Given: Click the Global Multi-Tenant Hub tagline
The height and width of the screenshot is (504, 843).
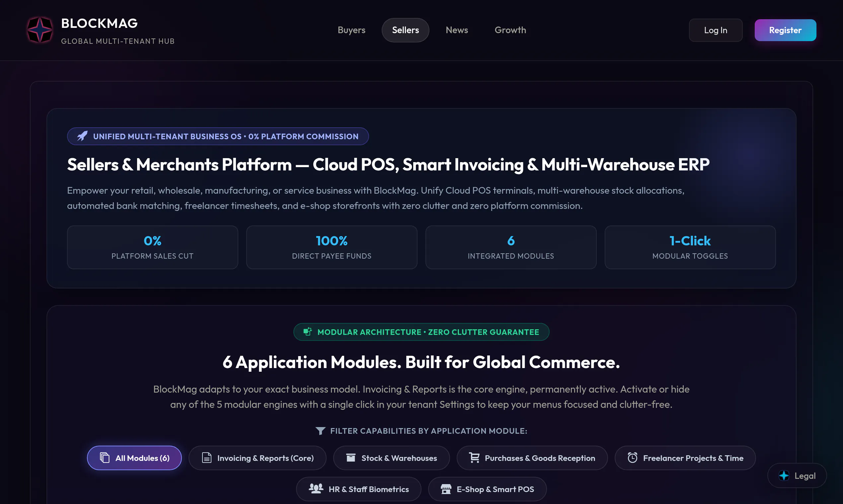Looking at the screenshot, I should tap(117, 41).
